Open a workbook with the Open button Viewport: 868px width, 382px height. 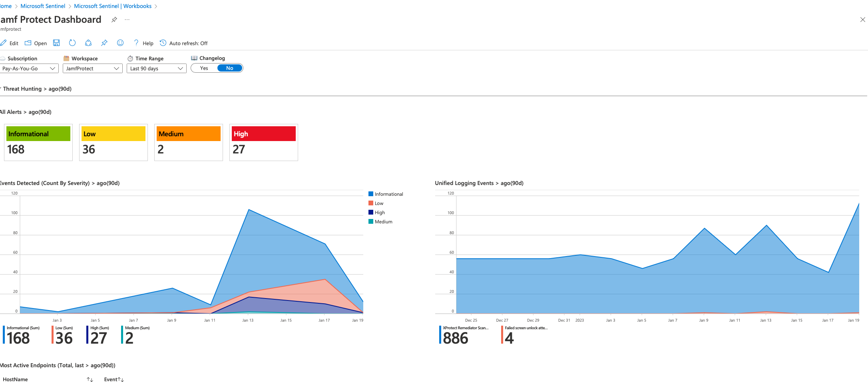pyautogui.click(x=36, y=43)
